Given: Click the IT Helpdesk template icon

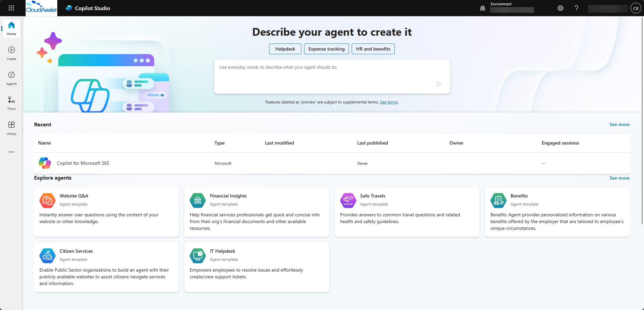Looking at the screenshot, I should pos(198,256).
